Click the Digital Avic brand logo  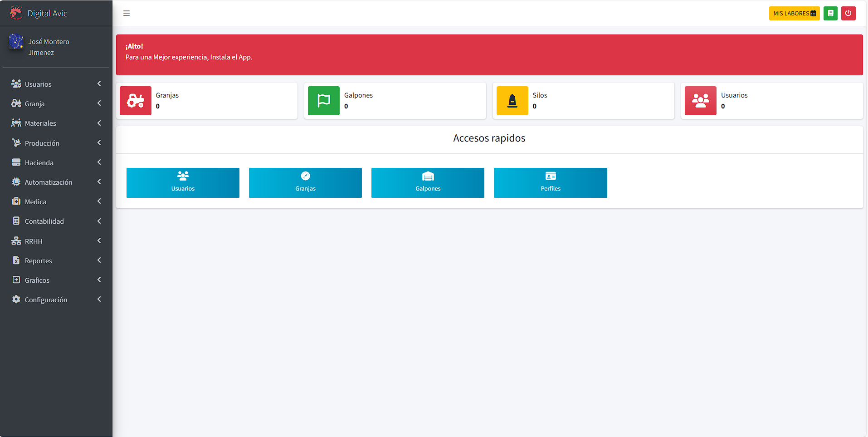tap(16, 13)
